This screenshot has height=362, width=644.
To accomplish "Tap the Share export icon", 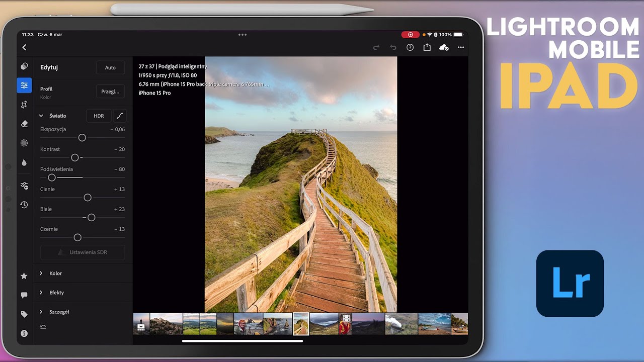I will coord(427,47).
